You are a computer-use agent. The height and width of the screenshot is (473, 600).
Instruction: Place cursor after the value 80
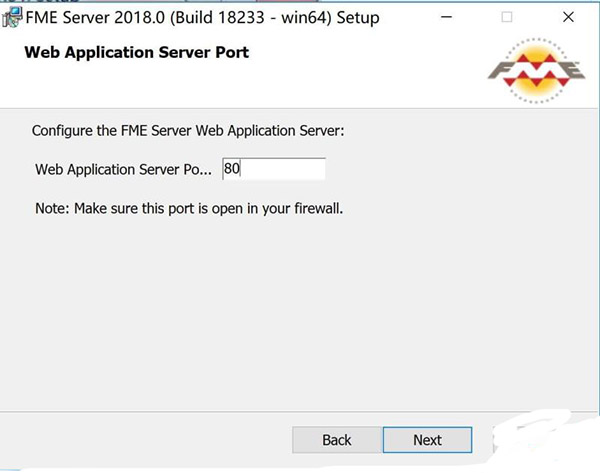243,169
